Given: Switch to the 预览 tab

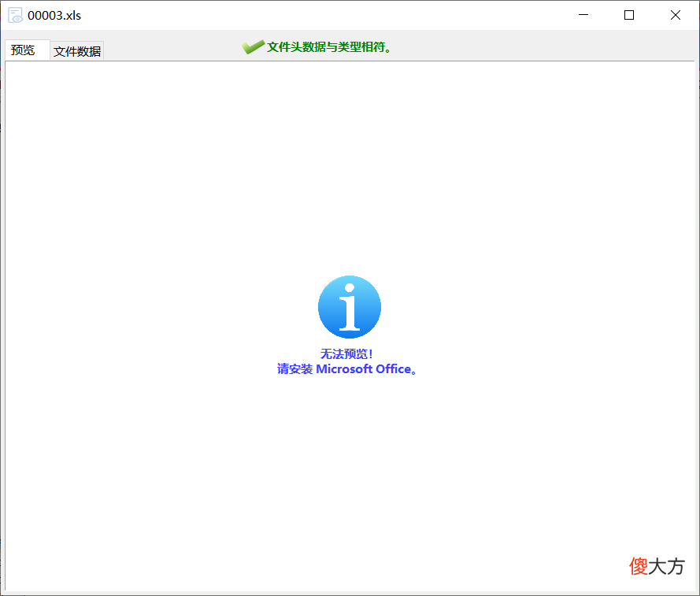Looking at the screenshot, I should (x=27, y=50).
